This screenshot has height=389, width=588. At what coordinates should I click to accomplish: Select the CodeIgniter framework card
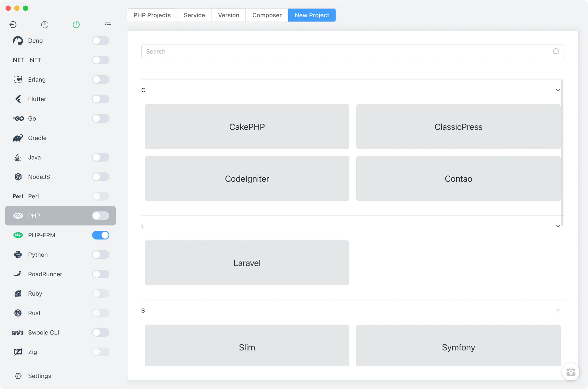247,179
